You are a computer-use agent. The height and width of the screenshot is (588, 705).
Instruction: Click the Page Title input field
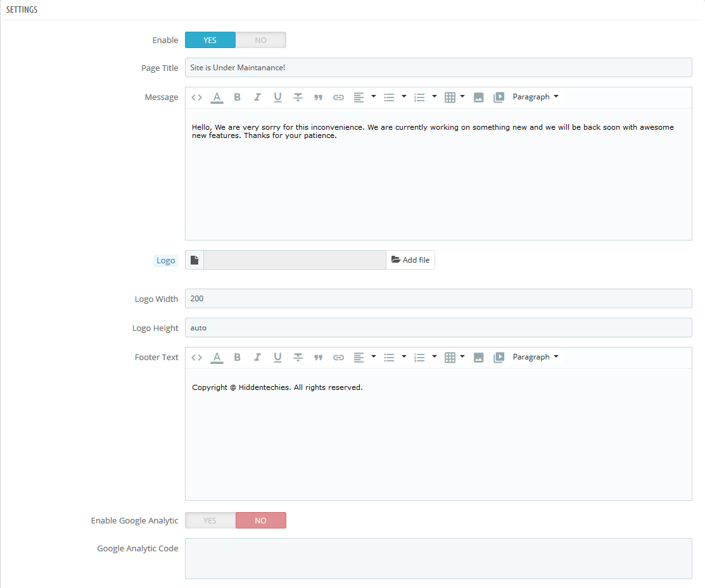pos(438,68)
